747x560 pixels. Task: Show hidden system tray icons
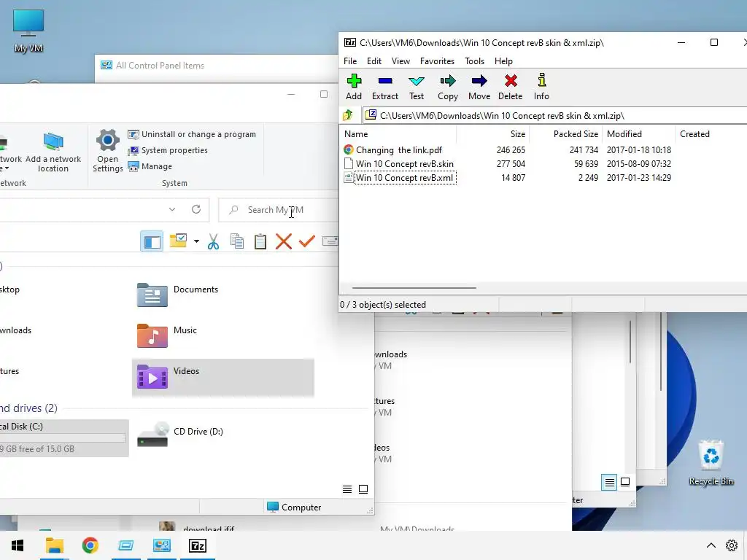[x=711, y=545]
